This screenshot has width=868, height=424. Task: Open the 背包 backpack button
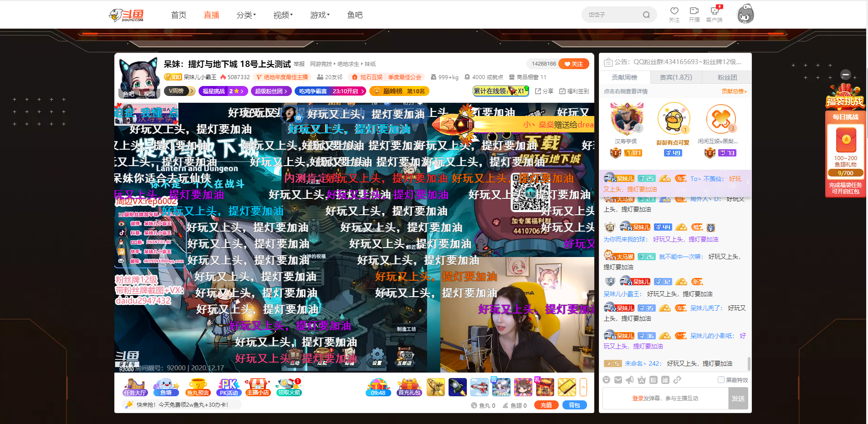pyautogui.click(x=574, y=405)
